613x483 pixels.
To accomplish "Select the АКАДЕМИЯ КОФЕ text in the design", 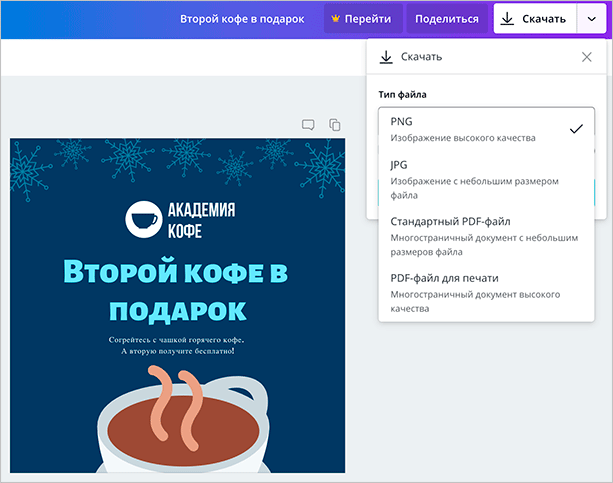I will point(200,219).
